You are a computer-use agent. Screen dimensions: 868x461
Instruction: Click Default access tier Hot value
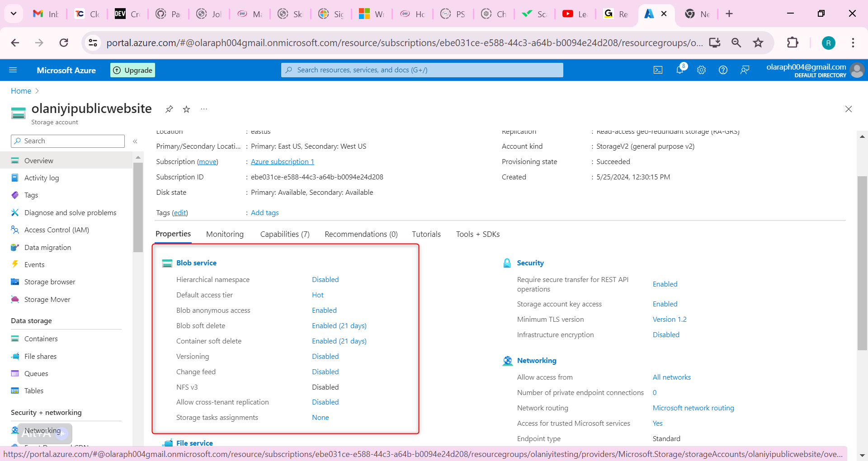tap(318, 295)
